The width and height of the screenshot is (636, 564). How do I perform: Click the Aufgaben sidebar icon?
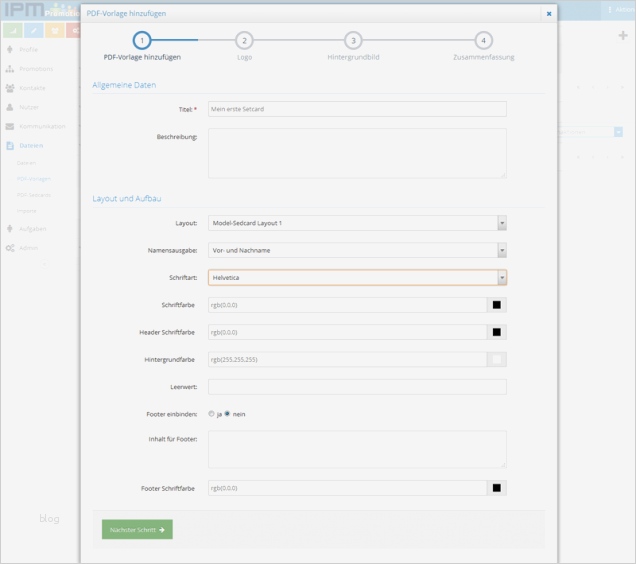10,229
